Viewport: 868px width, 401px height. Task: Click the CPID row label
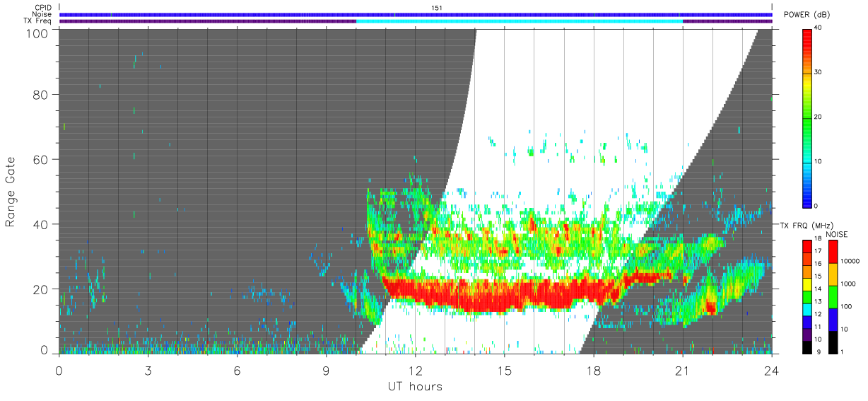43,8
